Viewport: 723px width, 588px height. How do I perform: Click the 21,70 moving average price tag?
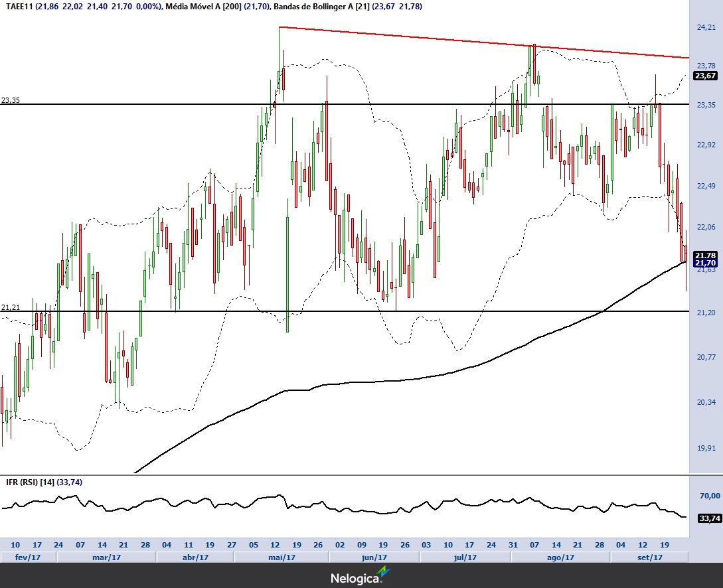706,263
